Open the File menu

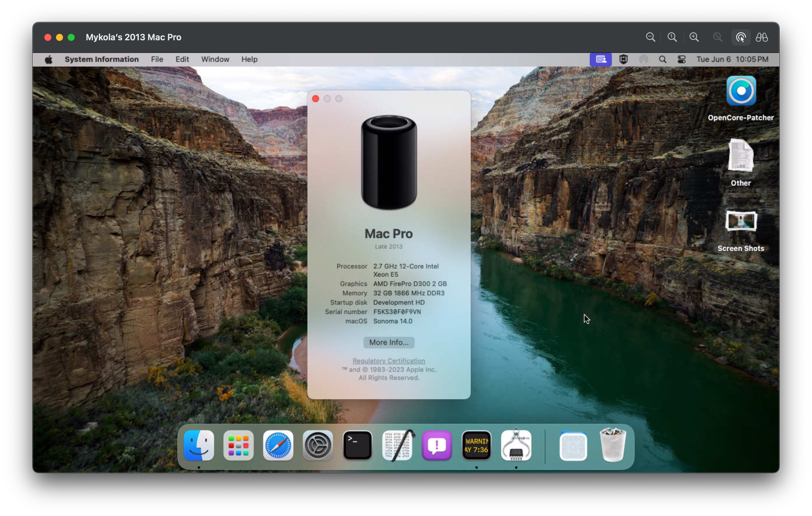coord(157,60)
